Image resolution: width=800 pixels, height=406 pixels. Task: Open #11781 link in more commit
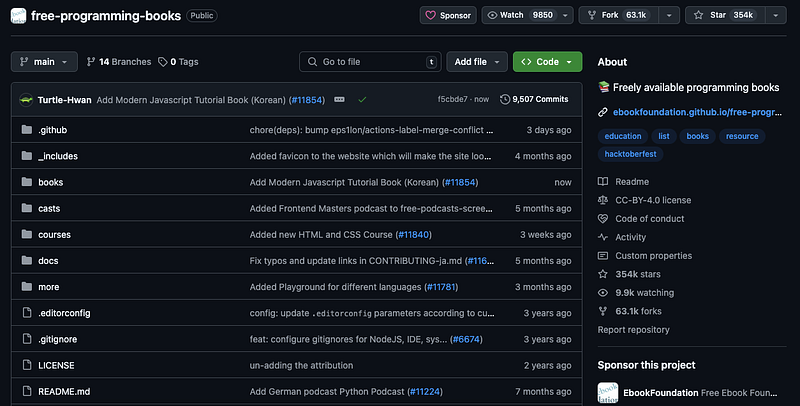(441, 287)
